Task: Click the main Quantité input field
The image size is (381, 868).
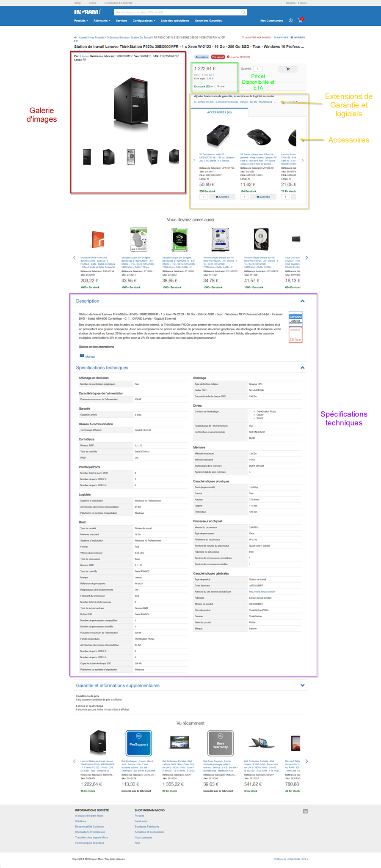Action: (x=258, y=69)
